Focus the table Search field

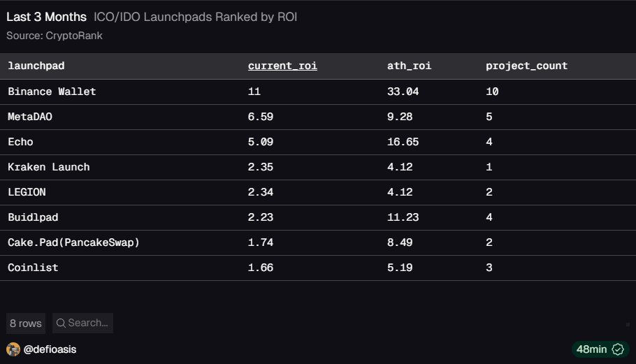[88, 323]
